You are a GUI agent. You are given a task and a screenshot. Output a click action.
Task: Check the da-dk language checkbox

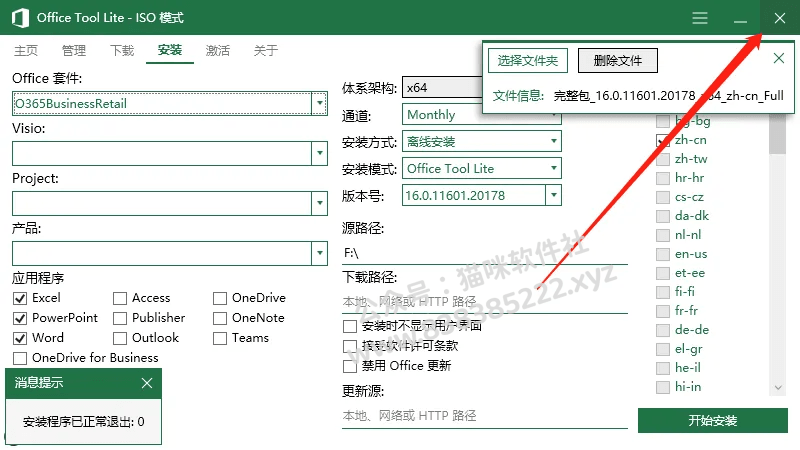click(663, 216)
